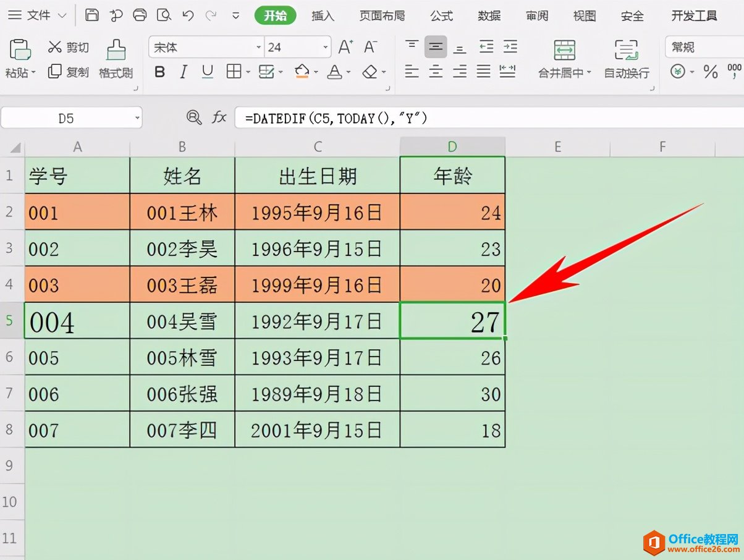Apply the cell borders icon
The height and width of the screenshot is (560, 744).
tap(234, 72)
